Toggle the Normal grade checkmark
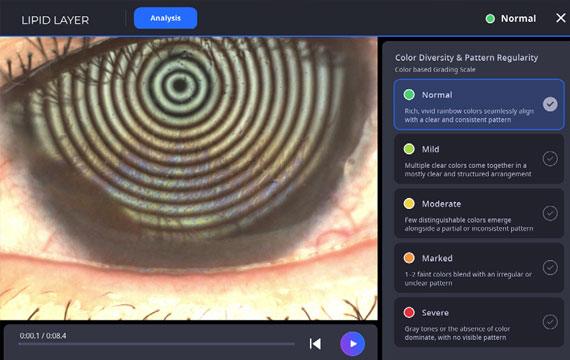Screen dimensions: 570x360 pyautogui.click(x=550, y=104)
